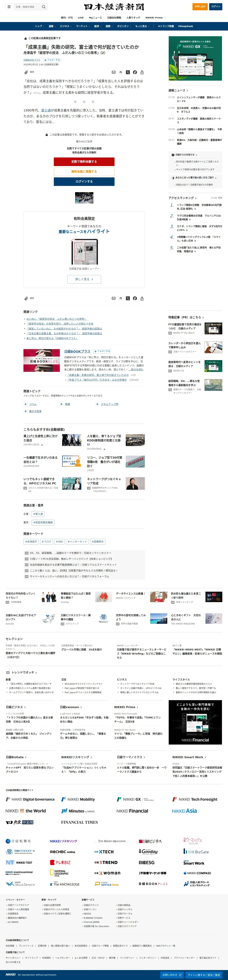
Task: Expand the 国際 navigation dropdown
Action: coord(109,26)
